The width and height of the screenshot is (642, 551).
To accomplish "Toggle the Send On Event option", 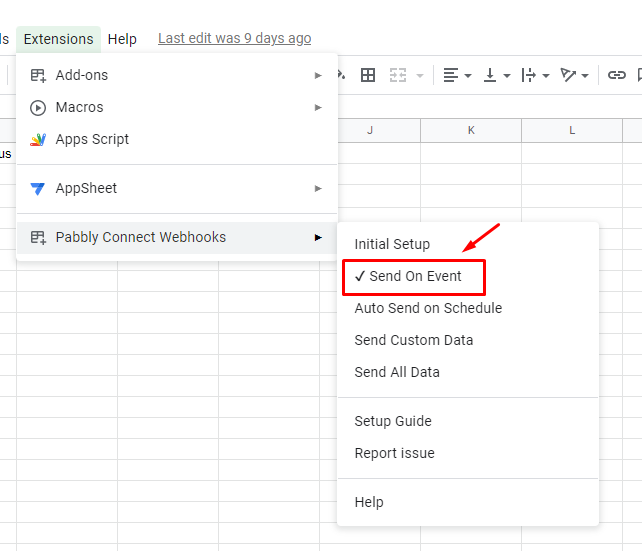I will [x=468, y=276].
